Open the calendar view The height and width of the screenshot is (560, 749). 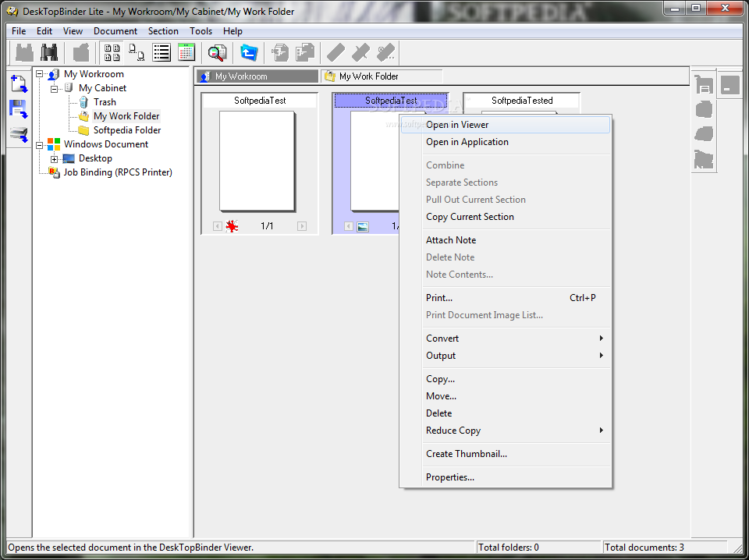click(186, 52)
